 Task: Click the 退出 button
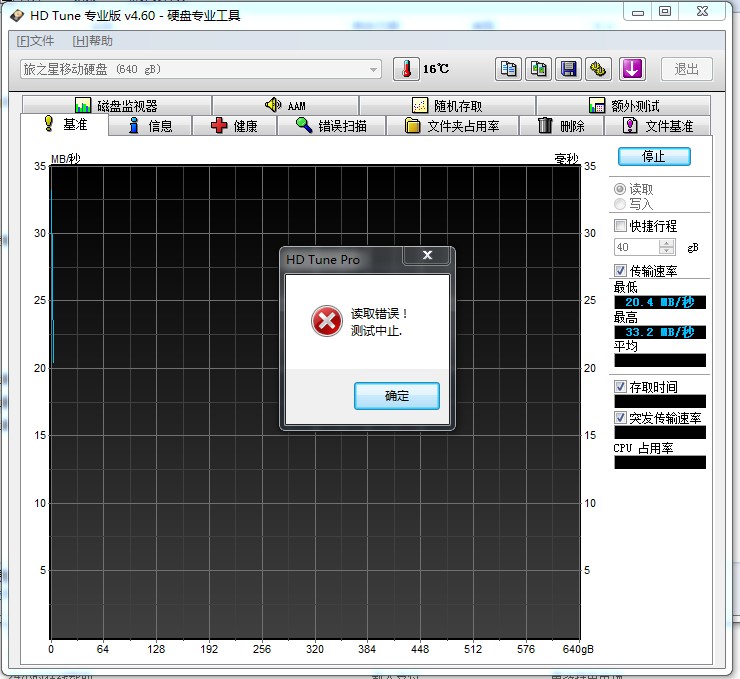point(687,69)
